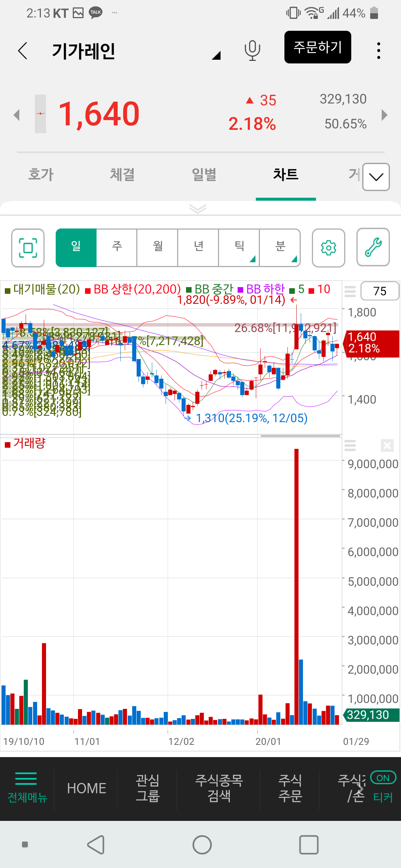Open the three-dot overflow menu

(378, 50)
